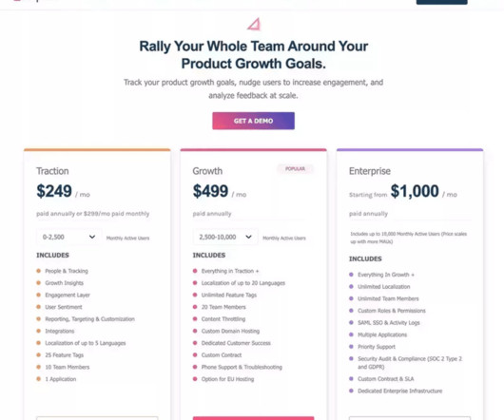The height and width of the screenshot is (420, 504).
Task: Click SAML SSO & Activity Logs item
Action: pos(389,323)
